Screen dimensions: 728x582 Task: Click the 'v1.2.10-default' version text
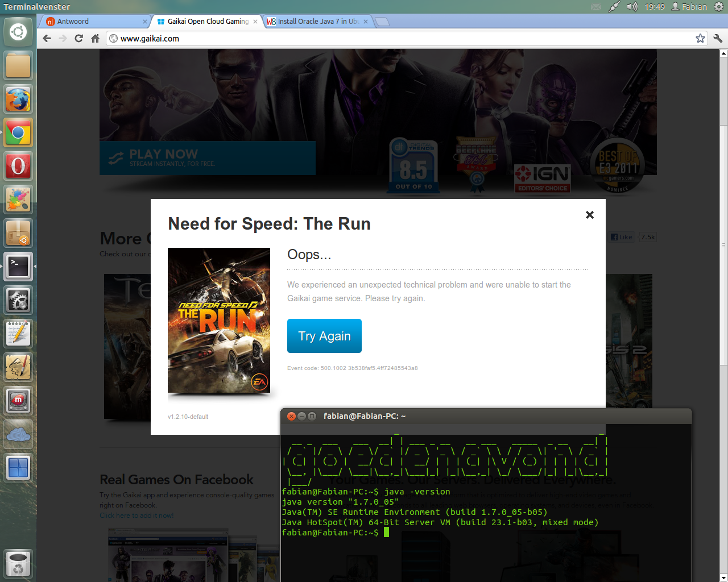[x=188, y=417]
